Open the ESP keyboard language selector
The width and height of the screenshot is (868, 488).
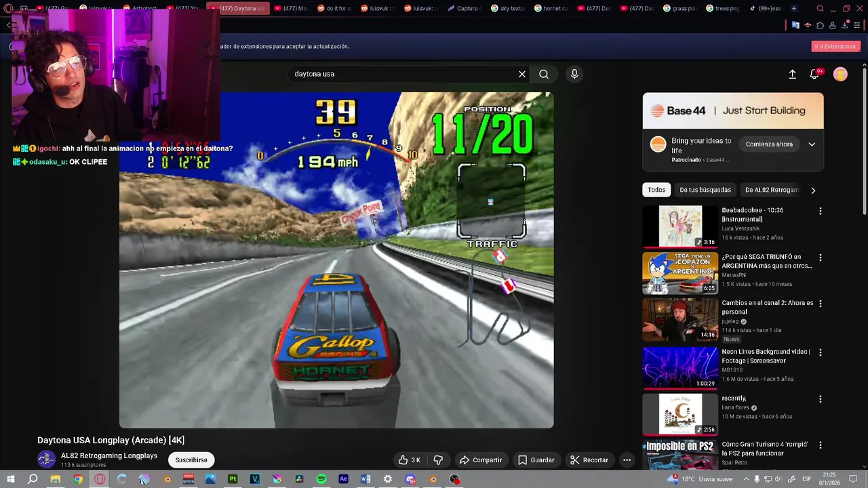point(808,479)
